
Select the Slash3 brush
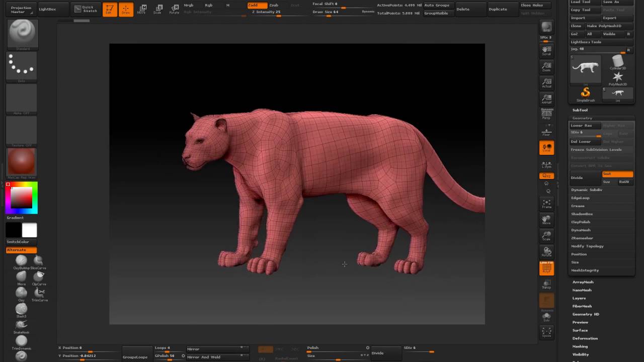[21, 310]
